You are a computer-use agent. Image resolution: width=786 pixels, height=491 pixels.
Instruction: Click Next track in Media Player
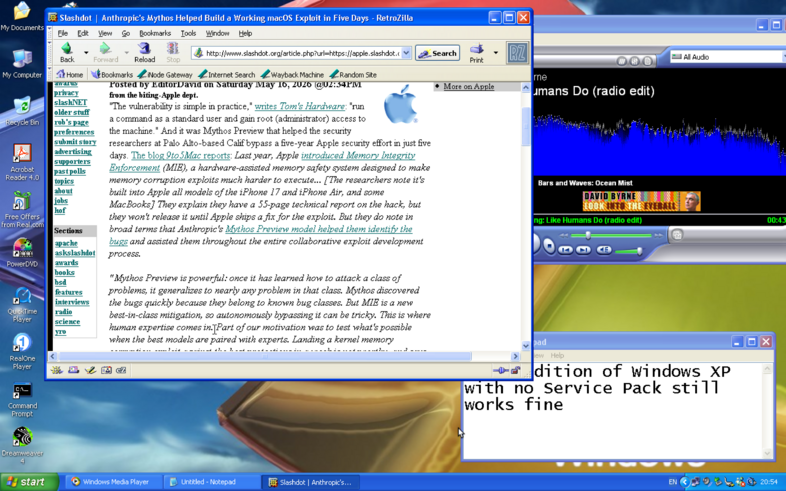[x=583, y=250]
